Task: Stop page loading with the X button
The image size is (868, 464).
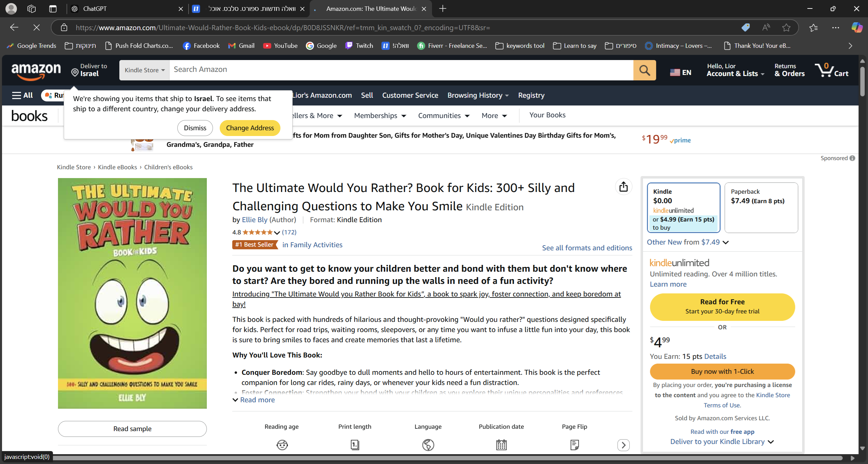Action: [37, 27]
